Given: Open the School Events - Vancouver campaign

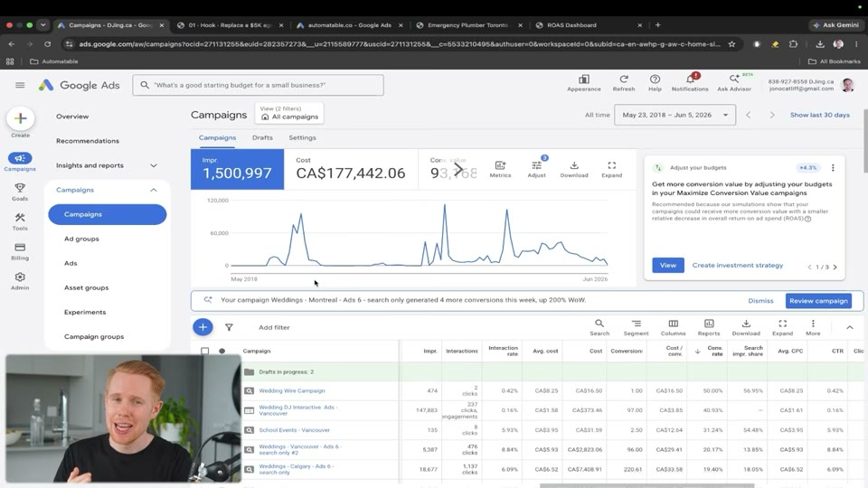Looking at the screenshot, I should 294,430.
